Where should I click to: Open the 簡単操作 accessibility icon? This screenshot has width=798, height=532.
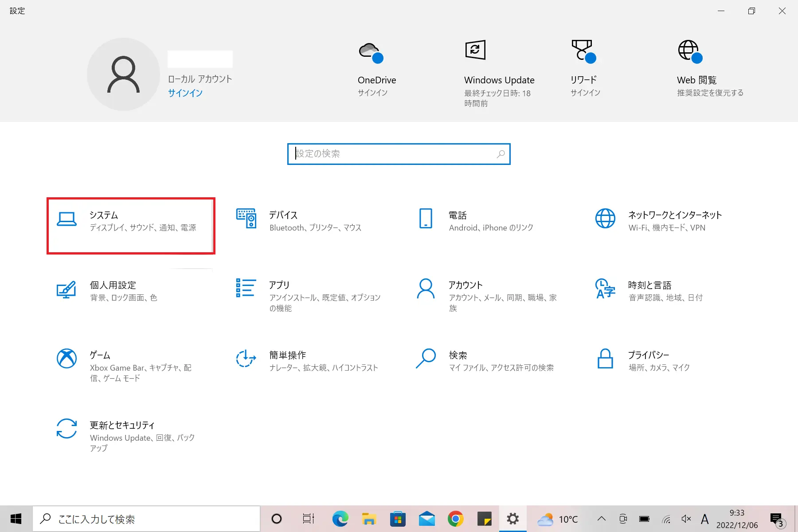[x=246, y=358]
